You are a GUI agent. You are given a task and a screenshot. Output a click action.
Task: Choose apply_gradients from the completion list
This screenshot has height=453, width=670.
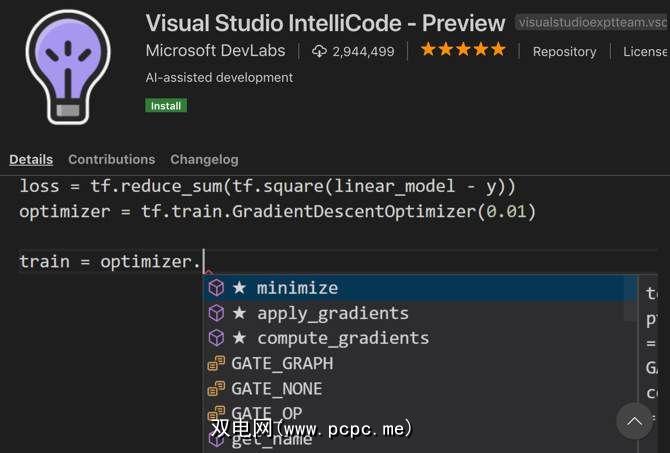click(x=333, y=313)
